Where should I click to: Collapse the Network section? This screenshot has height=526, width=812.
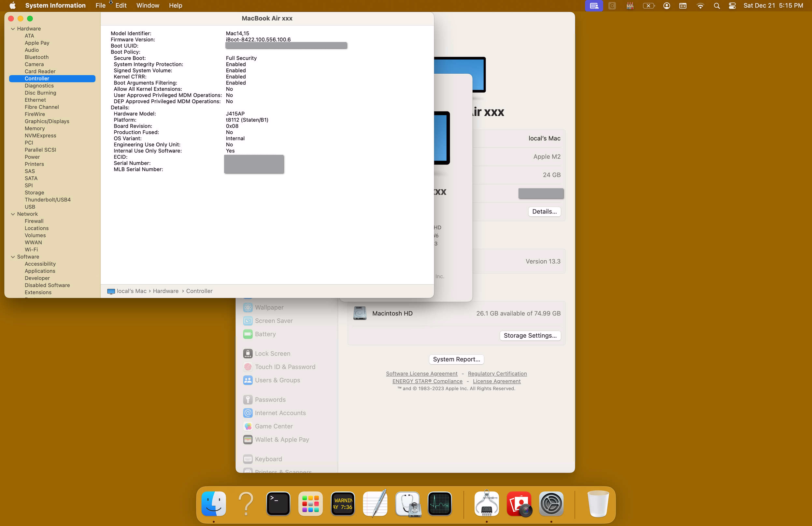click(13, 214)
